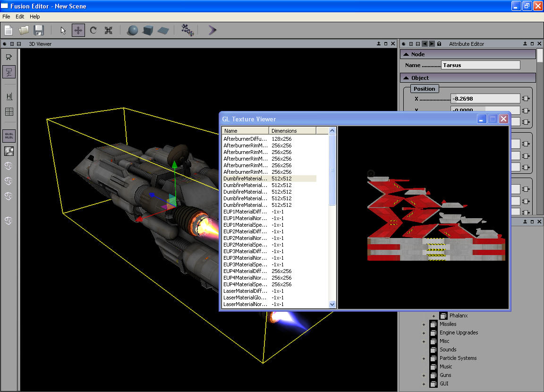Click the particle system toolbar icon
544x392 pixels.
(187, 30)
